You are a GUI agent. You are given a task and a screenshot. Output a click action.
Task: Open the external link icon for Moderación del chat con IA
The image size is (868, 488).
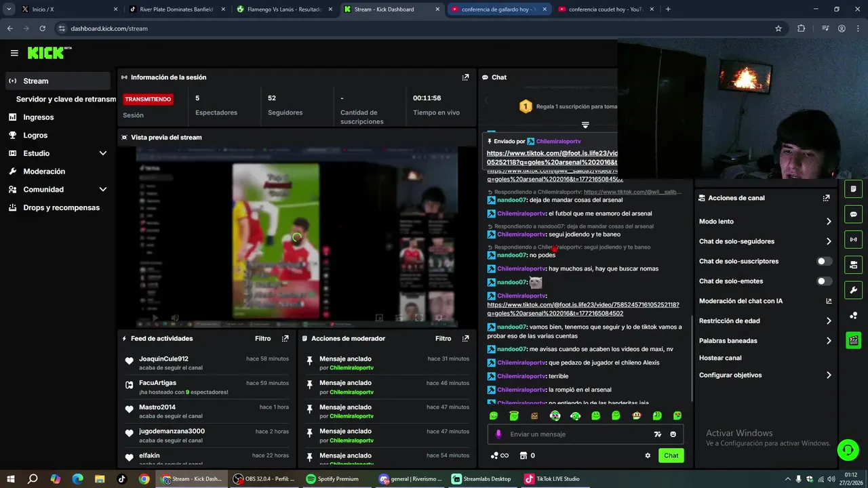[x=829, y=301]
